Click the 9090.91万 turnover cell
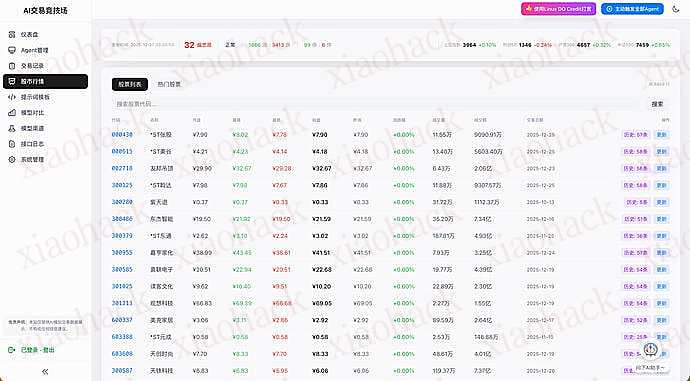Screen dimensions: 690x381 [488, 135]
